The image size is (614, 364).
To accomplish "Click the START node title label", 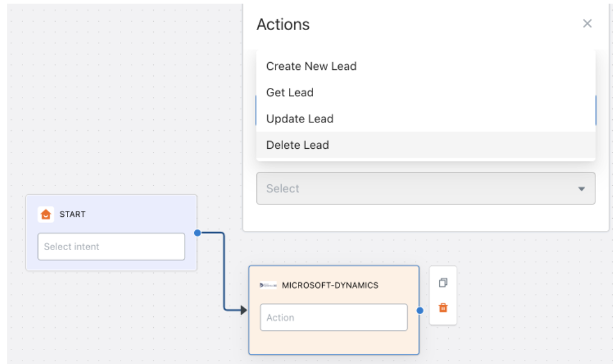I will 72,214.
